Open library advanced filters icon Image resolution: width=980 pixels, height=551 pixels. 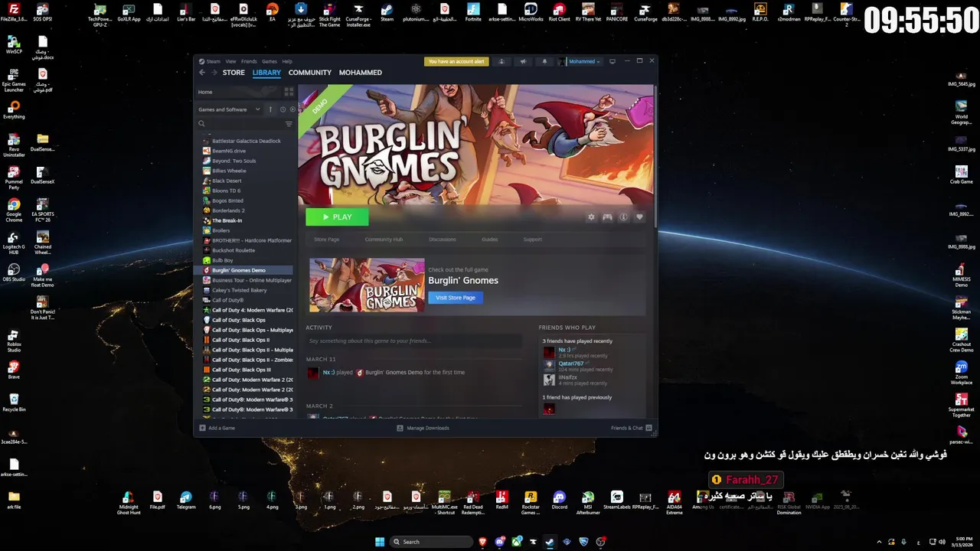click(289, 124)
